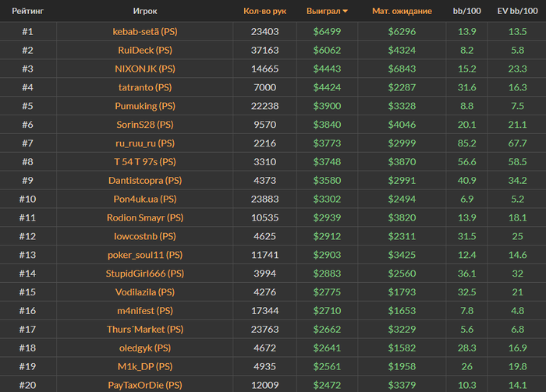Open tatranto (PS) player page
The image size is (546, 392).
coord(145,87)
